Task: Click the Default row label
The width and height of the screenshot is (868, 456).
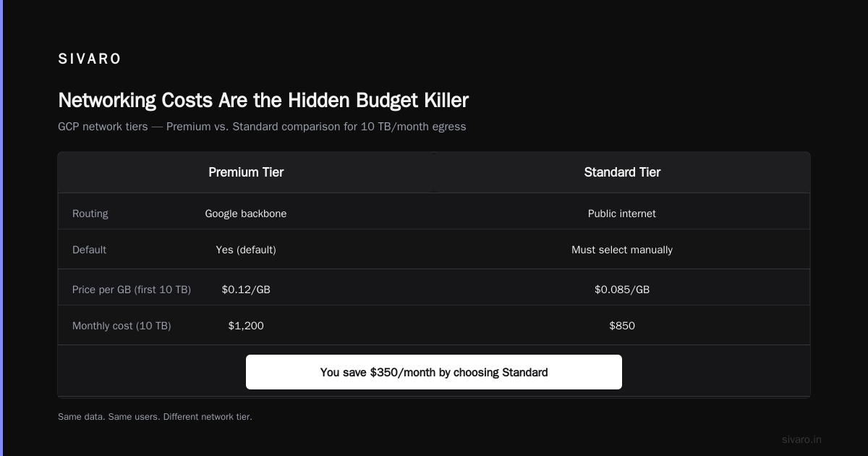Action: (x=89, y=250)
